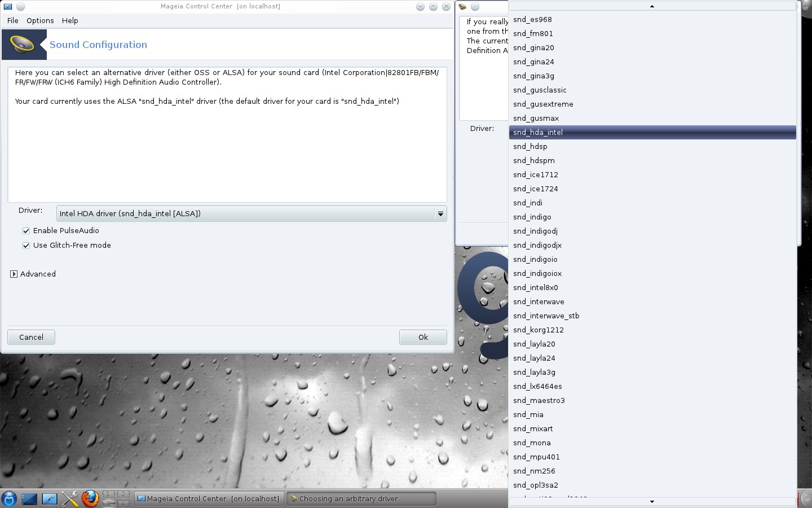Click the driver list bottom scroll arrow
Screen dimensions: 812x508
click(652, 502)
